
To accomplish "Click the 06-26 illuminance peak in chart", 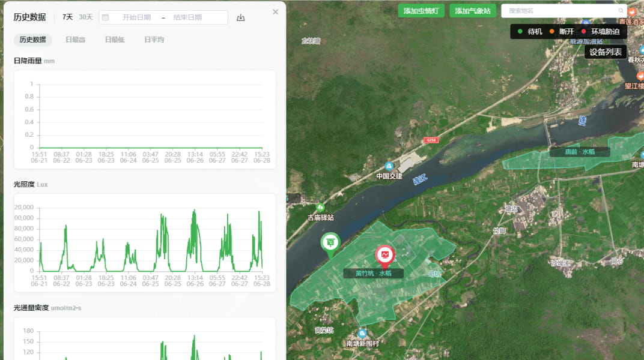I will coord(194,212).
